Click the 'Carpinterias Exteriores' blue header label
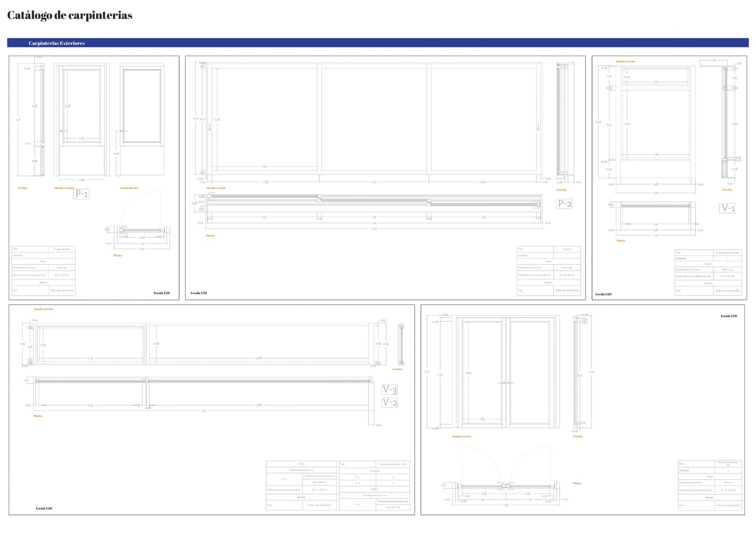756x534 pixels. 57,43
